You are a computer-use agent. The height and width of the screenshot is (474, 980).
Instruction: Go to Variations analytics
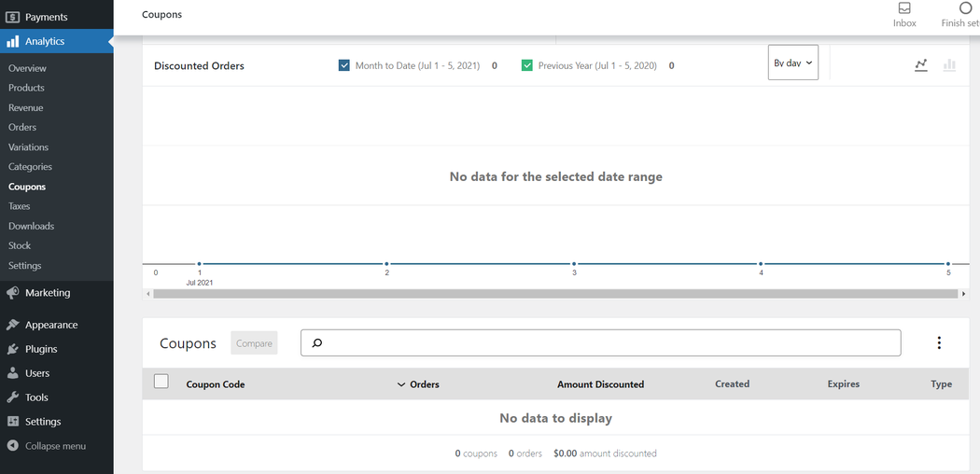coord(28,147)
